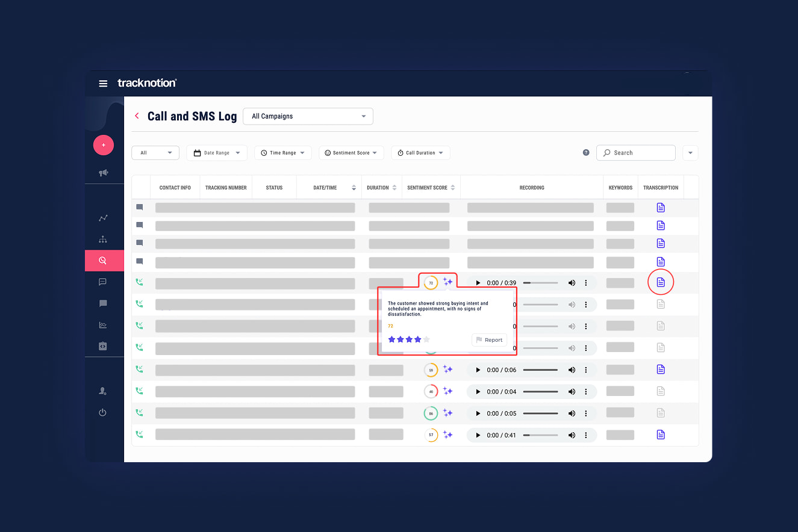Rate the call with the fifth star
Viewport: 798px width, 532px height.
click(426, 339)
